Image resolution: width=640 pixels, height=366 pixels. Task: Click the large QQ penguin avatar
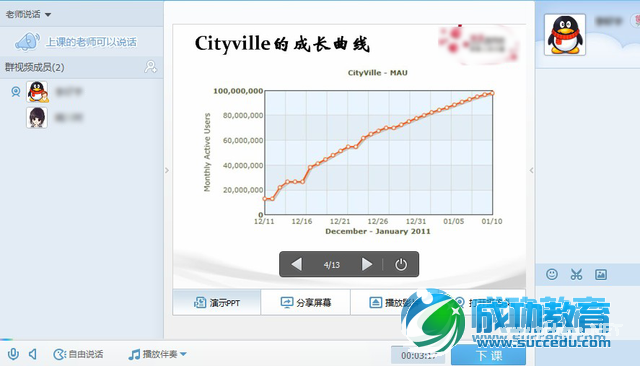coord(565,35)
